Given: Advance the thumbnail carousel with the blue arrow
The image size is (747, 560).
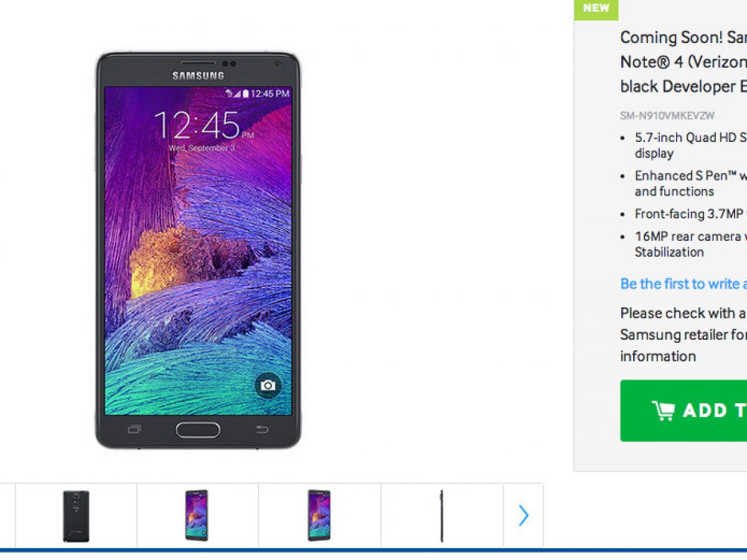Looking at the screenshot, I should point(524,515).
